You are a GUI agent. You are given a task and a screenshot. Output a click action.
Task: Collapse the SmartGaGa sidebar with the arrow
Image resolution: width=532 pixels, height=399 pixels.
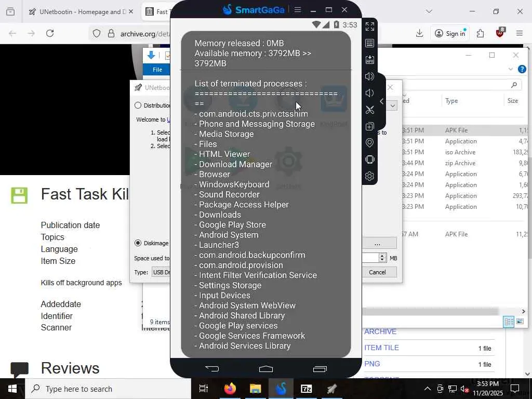pyautogui.click(x=382, y=101)
